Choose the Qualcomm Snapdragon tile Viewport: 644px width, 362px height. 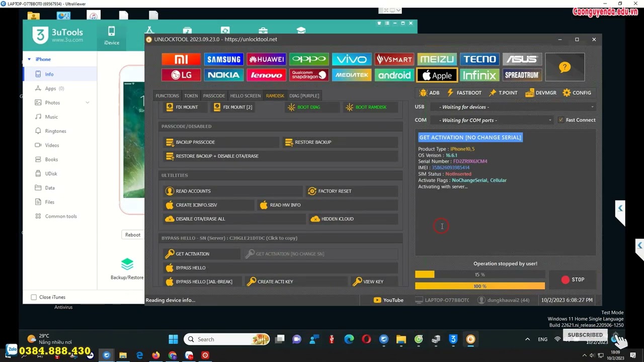click(309, 75)
